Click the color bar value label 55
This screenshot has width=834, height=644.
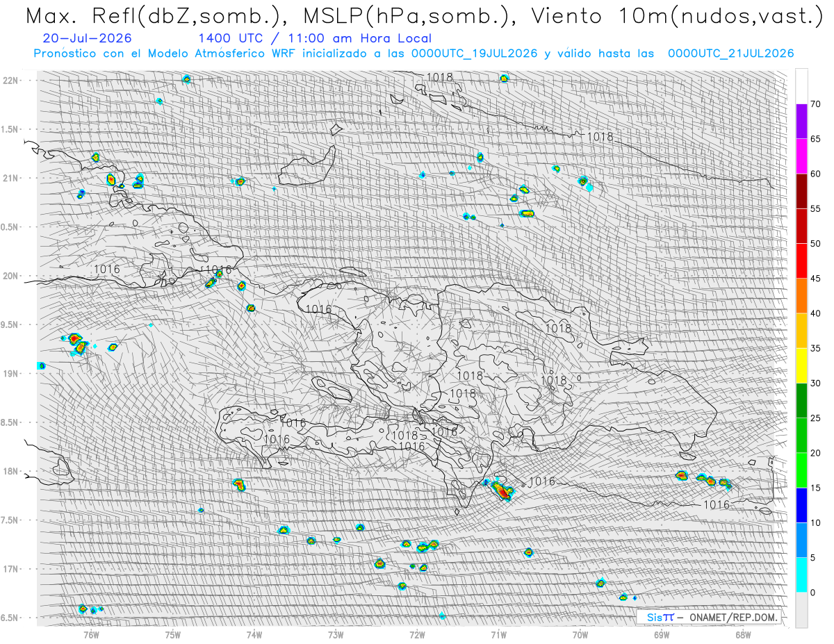815,209
